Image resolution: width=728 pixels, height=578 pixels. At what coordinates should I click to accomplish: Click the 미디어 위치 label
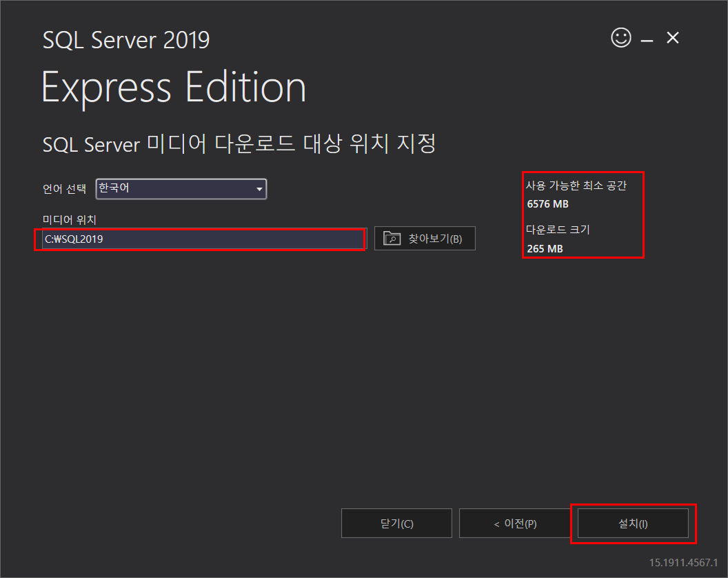pyautogui.click(x=69, y=219)
